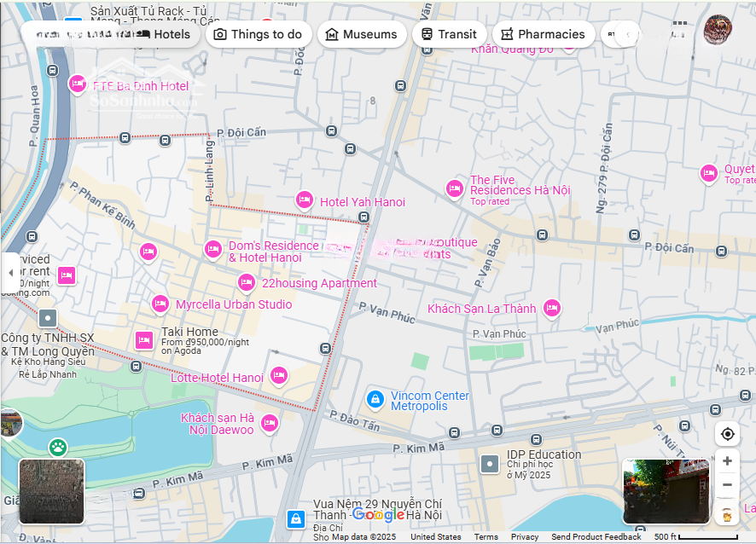Toggle the Hotels filter chip
Screen dimensions: 756x544
(171, 34)
